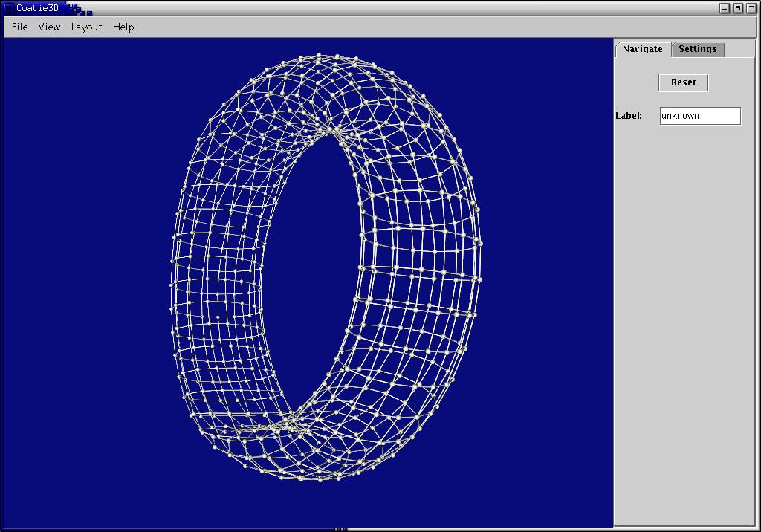
Task: Open the File menu
Action: coord(20,27)
